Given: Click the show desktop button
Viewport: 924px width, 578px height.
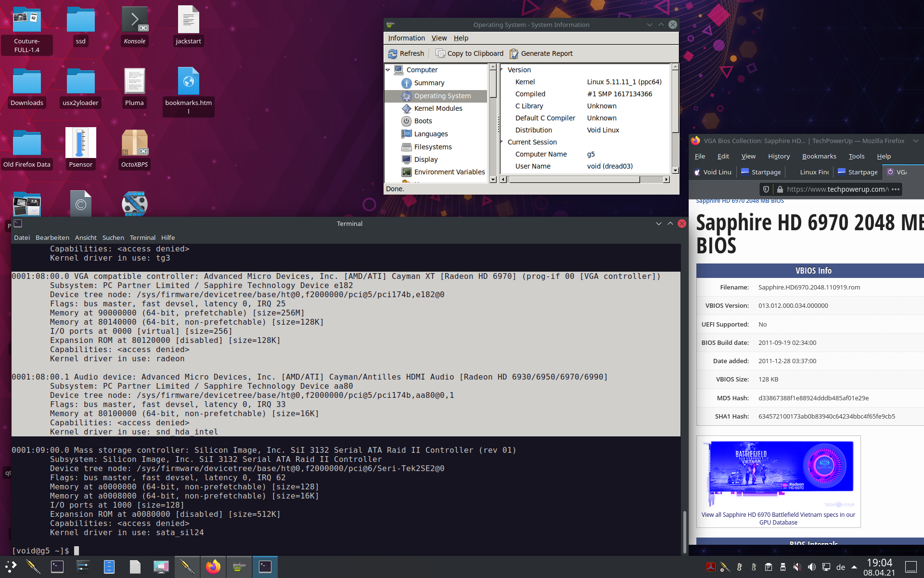Looking at the screenshot, I should 911,567.
